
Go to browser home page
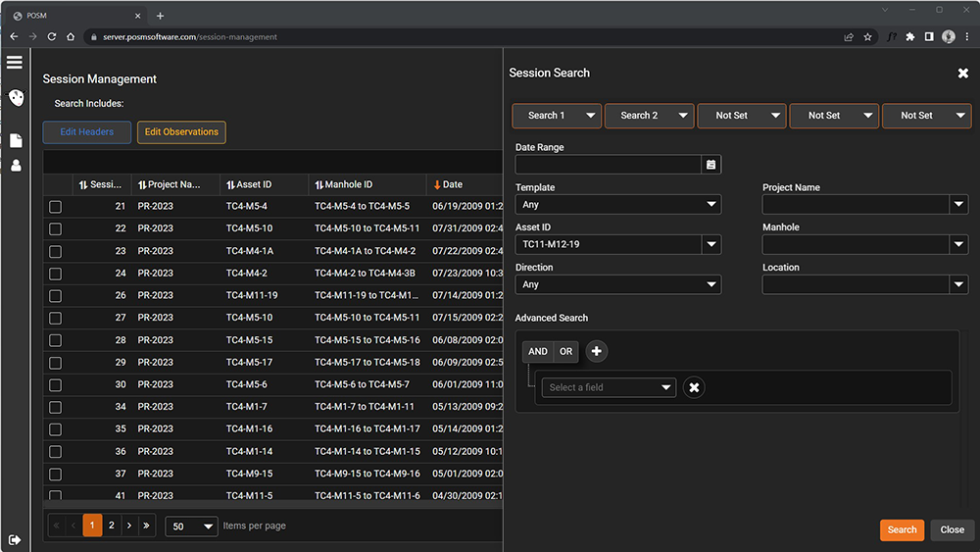71,37
